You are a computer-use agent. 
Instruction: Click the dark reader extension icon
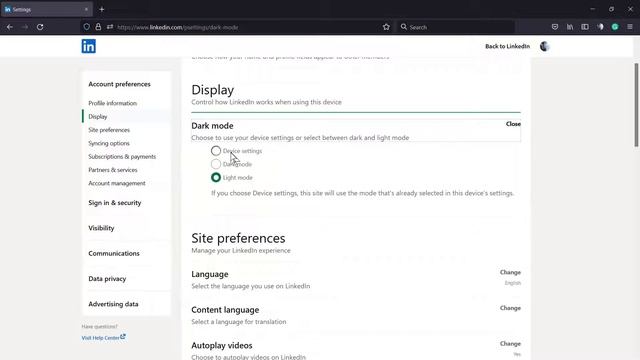(x=600, y=27)
